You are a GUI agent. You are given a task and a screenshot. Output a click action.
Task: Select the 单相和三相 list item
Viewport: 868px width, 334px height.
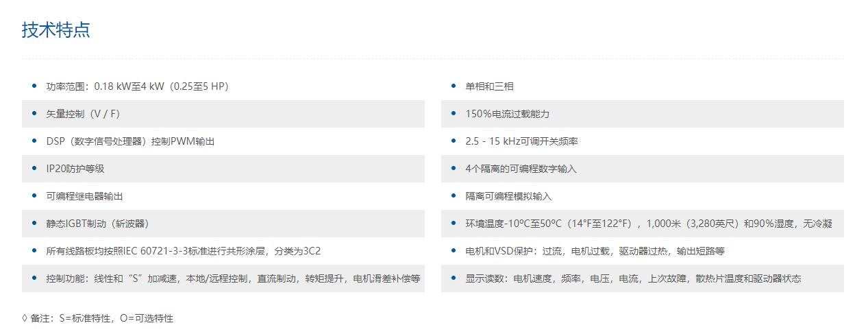point(489,86)
